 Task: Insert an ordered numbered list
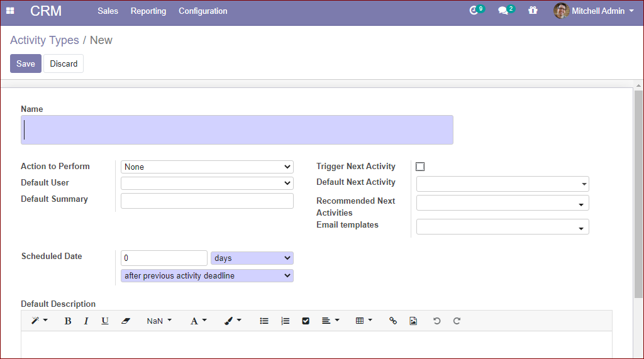tap(285, 321)
